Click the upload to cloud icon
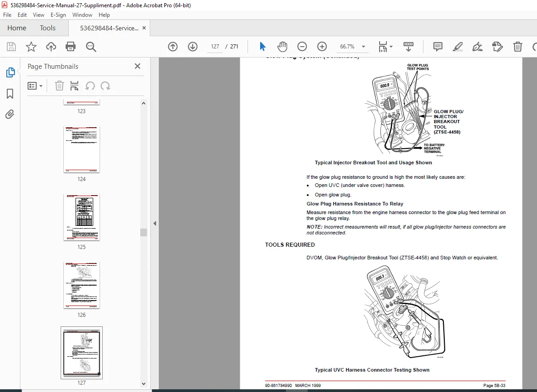 pyautogui.click(x=51, y=47)
